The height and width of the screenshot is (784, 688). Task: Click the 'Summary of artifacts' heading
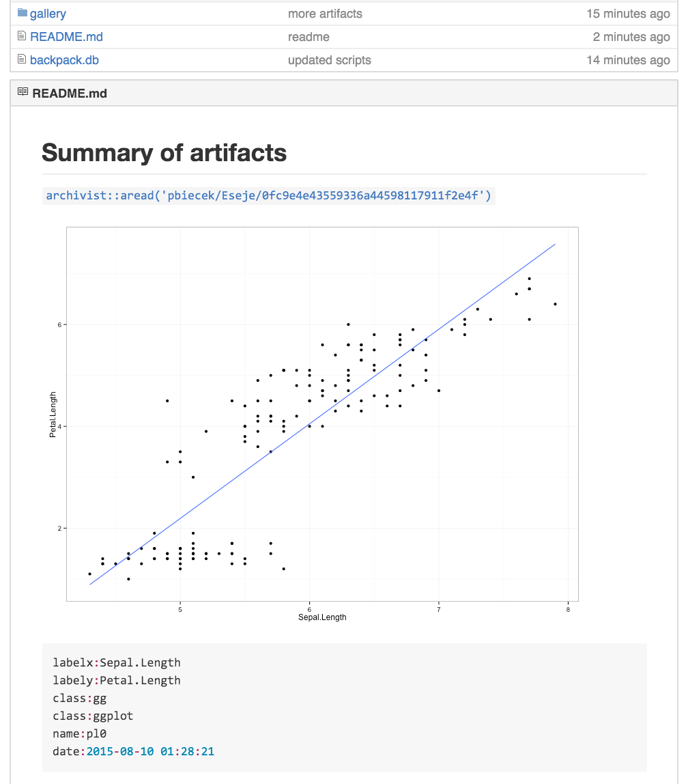(x=164, y=152)
